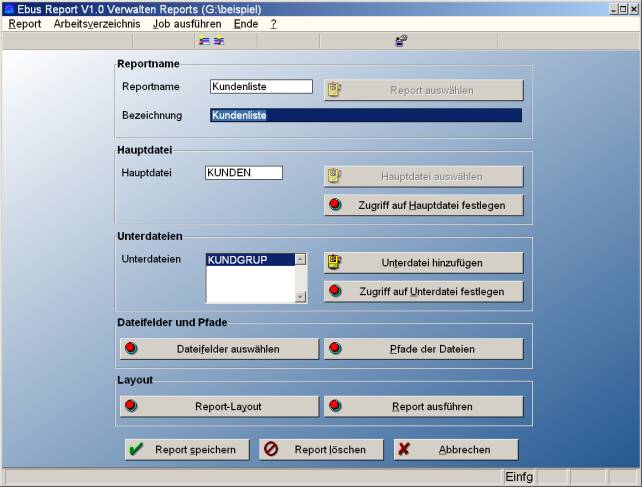Open the Report menu
Screen dimensions: 642x487
tap(25, 23)
